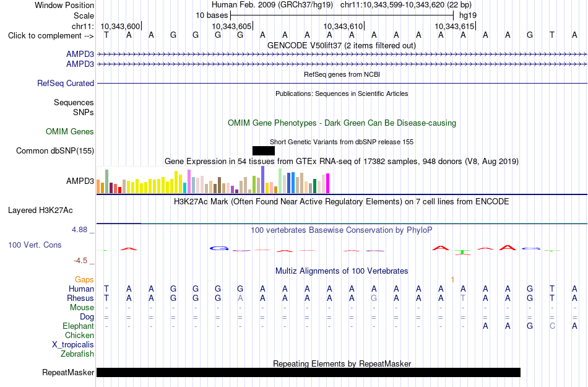Click the 'Common dbSNP(155)' track label

point(55,150)
